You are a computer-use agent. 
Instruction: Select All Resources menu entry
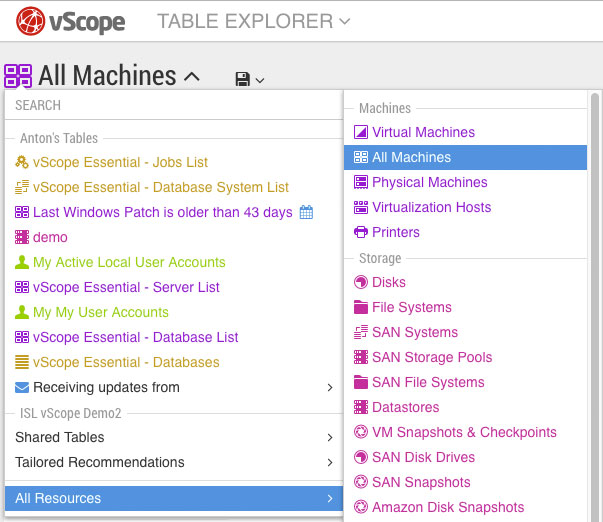click(x=174, y=499)
